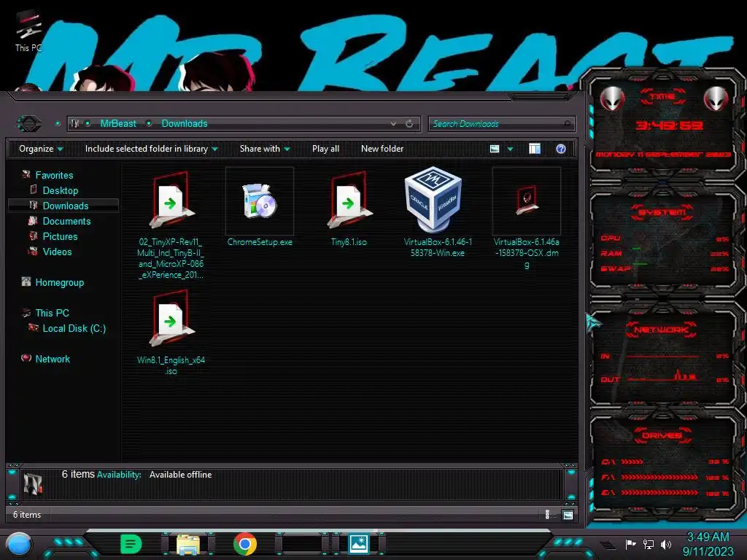This screenshot has height=560, width=747.
Task: Open the Share with dropdown
Action: click(x=264, y=149)
